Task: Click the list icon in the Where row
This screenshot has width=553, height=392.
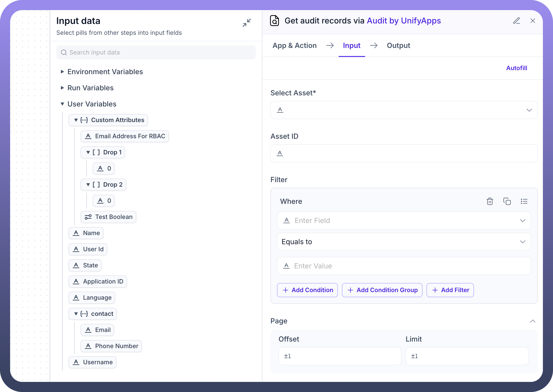Action: pos(524,201)
